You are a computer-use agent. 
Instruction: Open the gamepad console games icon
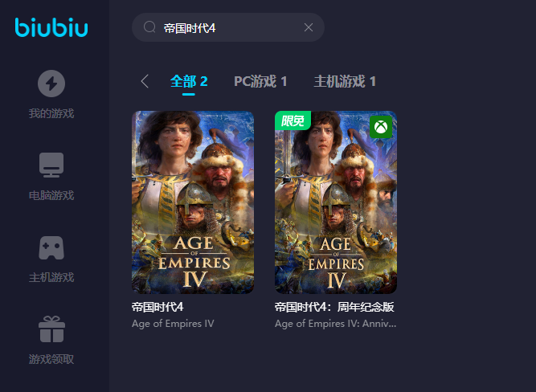[51, 247]
